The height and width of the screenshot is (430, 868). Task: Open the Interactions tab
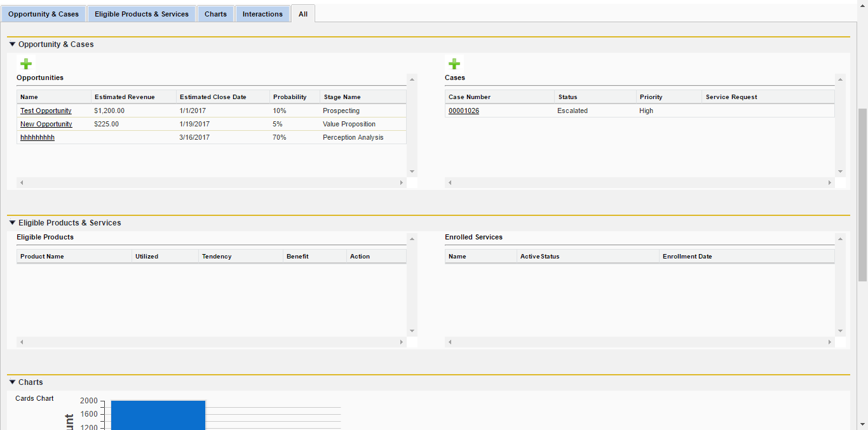point(262,14)
